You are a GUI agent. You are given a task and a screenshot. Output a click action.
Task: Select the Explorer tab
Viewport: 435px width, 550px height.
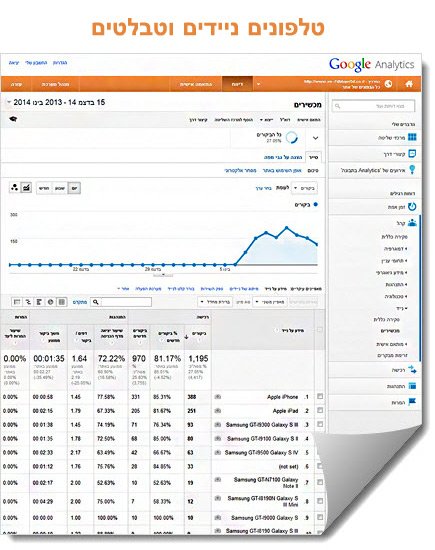coord(313,157)
